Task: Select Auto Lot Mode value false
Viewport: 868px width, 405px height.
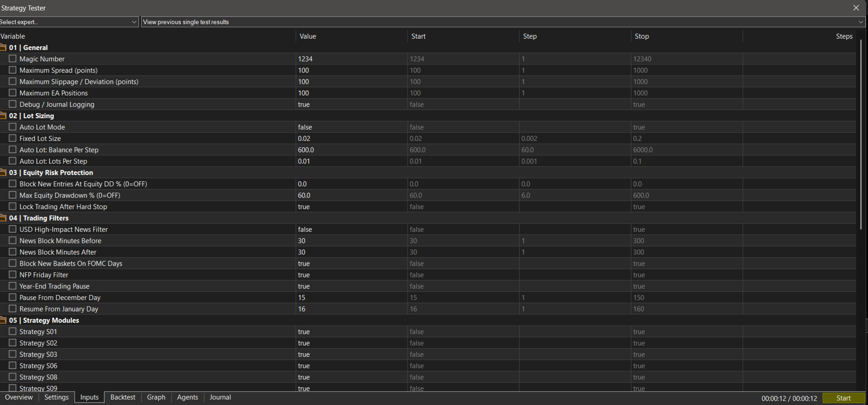Action: click(352, 127)
